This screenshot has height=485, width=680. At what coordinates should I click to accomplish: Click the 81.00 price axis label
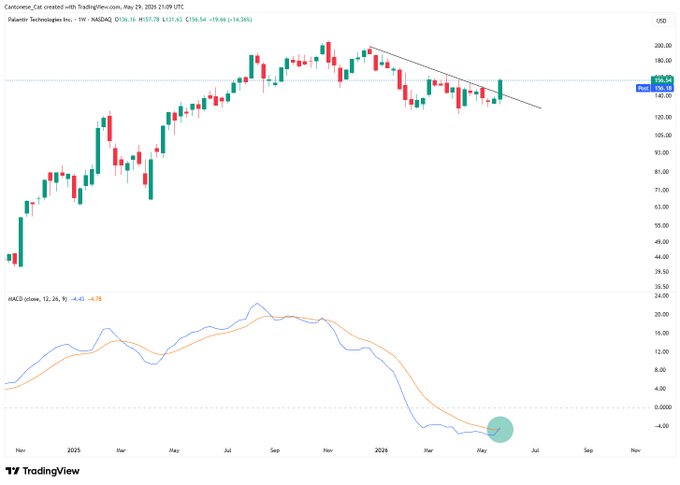tap(664, 172)
